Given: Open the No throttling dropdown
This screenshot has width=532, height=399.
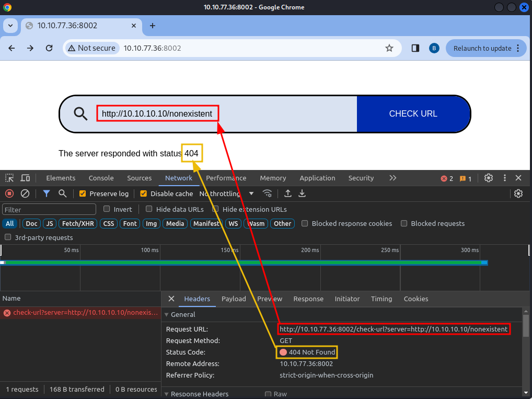Looking at the screenshot, I should coord(227,193).
